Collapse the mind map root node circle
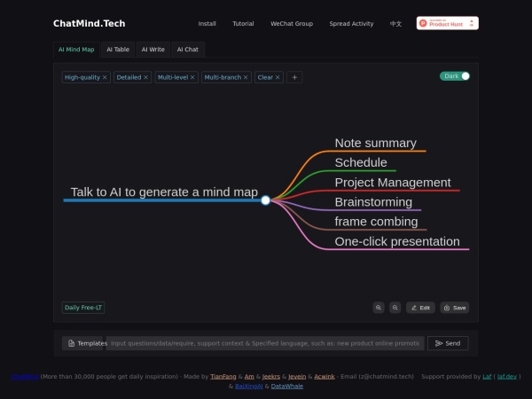This screenshot has width=532, height=399. (265, 200)
